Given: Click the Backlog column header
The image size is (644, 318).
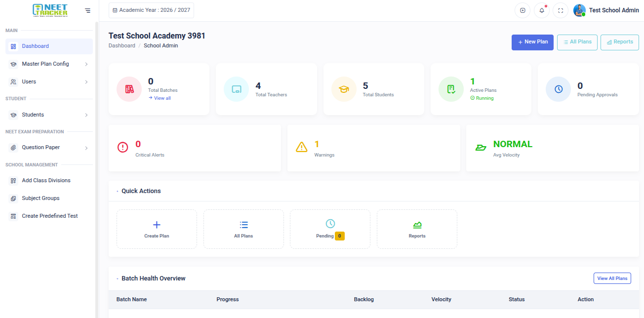Looking at the screenshot, I should 364,300.
